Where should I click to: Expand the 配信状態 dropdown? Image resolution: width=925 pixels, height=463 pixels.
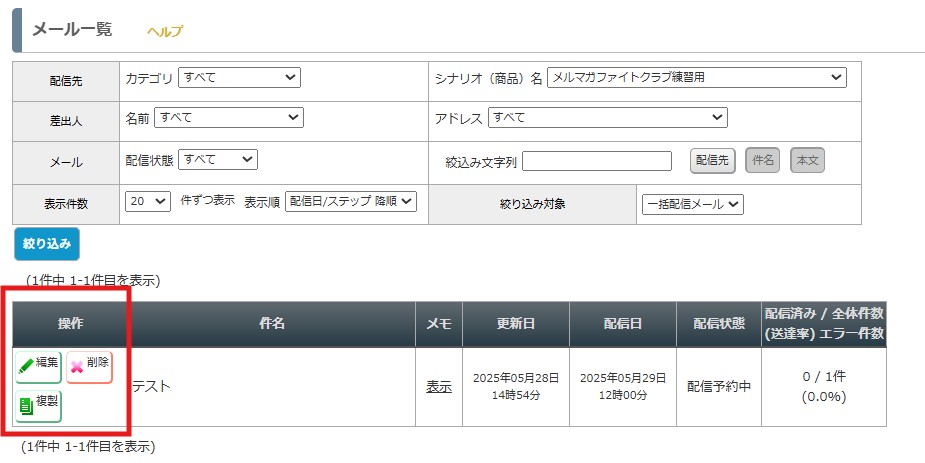[x=218, y=159]
